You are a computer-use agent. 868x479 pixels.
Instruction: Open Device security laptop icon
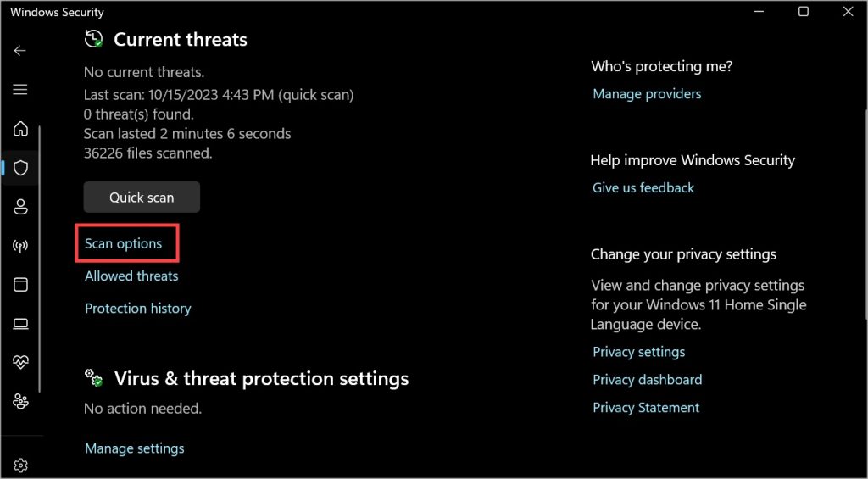coord(20,324)
